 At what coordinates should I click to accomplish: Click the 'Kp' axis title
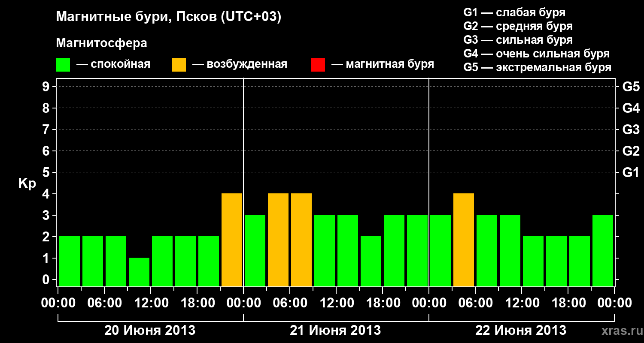tap(27, 184)
